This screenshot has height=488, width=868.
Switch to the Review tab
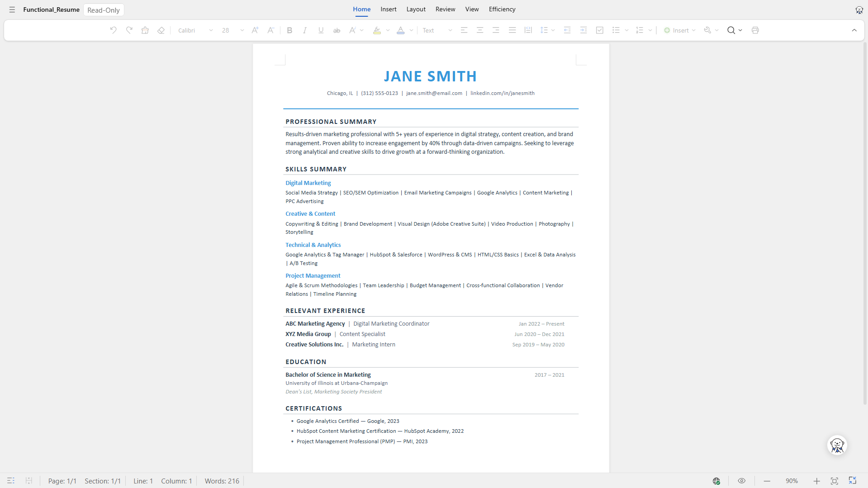tap(445, 9)
